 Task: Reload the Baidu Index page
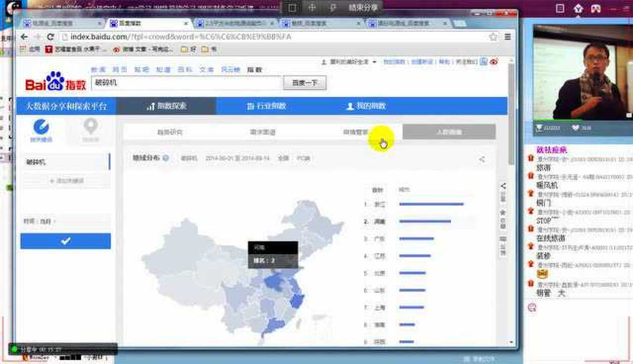(50, 37)
